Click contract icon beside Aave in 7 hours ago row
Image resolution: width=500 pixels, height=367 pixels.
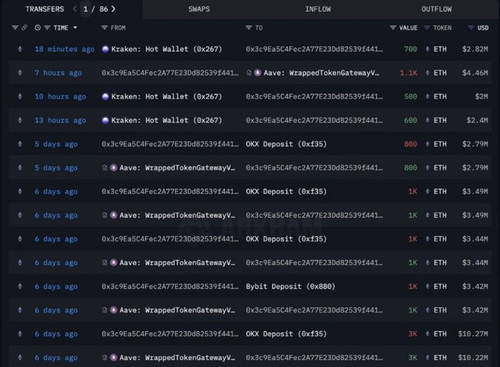249,73
